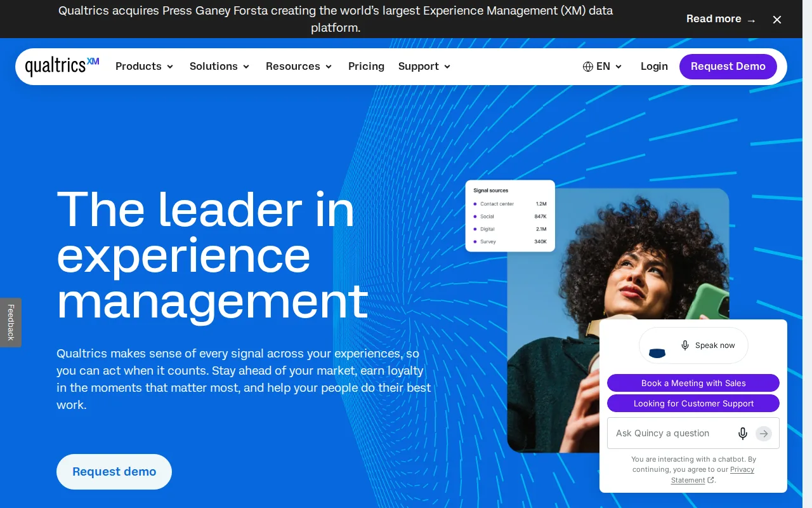The height and width of the screenshot is (508, 812).
Task: Open the Pricing page
Action: point(366,67)
